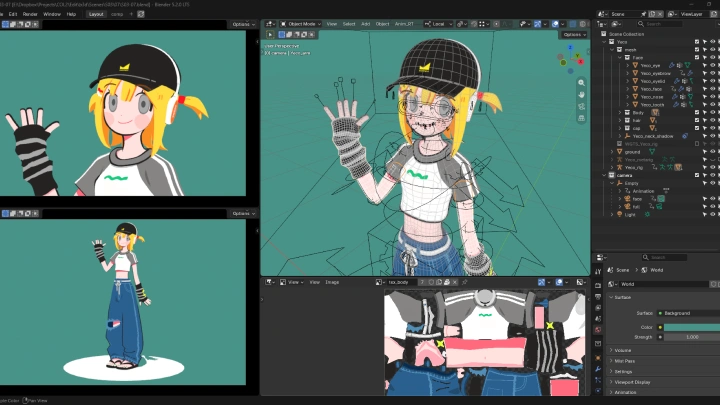This screenshot has width=720, height=405.
Task: Click the pan hand gizmo in the viewport
Action: click(x=581, y=95)
